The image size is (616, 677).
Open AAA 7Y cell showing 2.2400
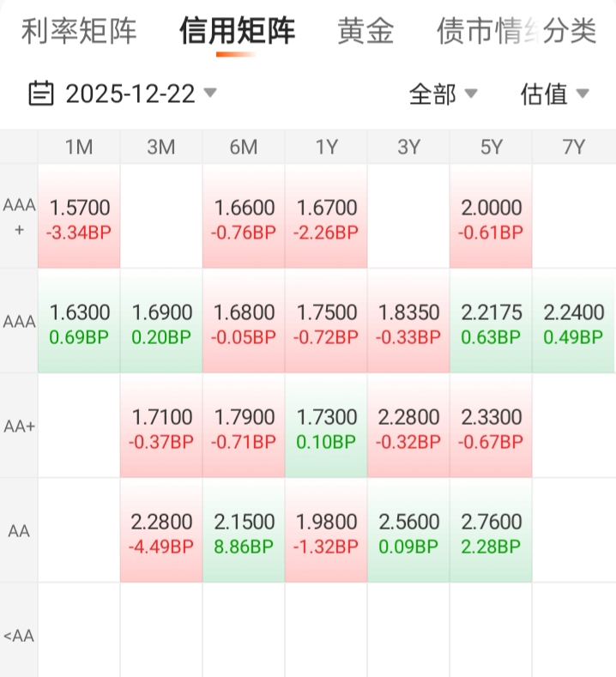(x=573, y=323)
